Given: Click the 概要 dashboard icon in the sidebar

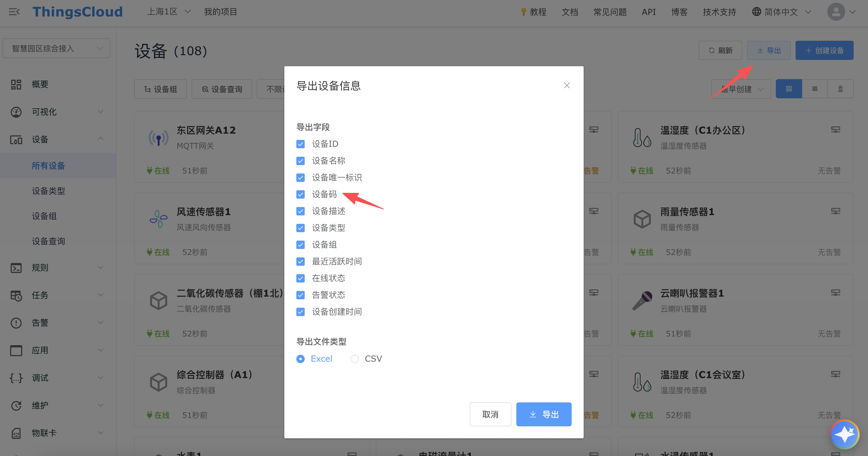Looking at the screenshot, I should [x=16, y=84].
